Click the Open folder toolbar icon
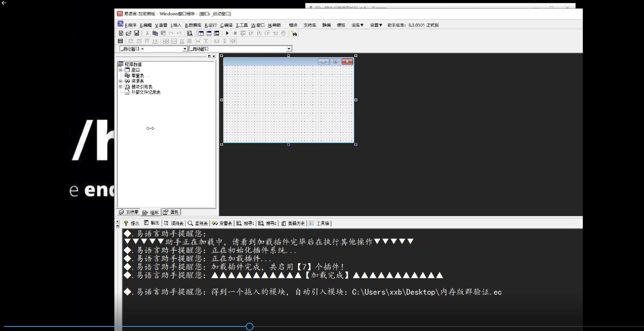Image resolution: width=644 pixels, height=331 pixels. 129,33
